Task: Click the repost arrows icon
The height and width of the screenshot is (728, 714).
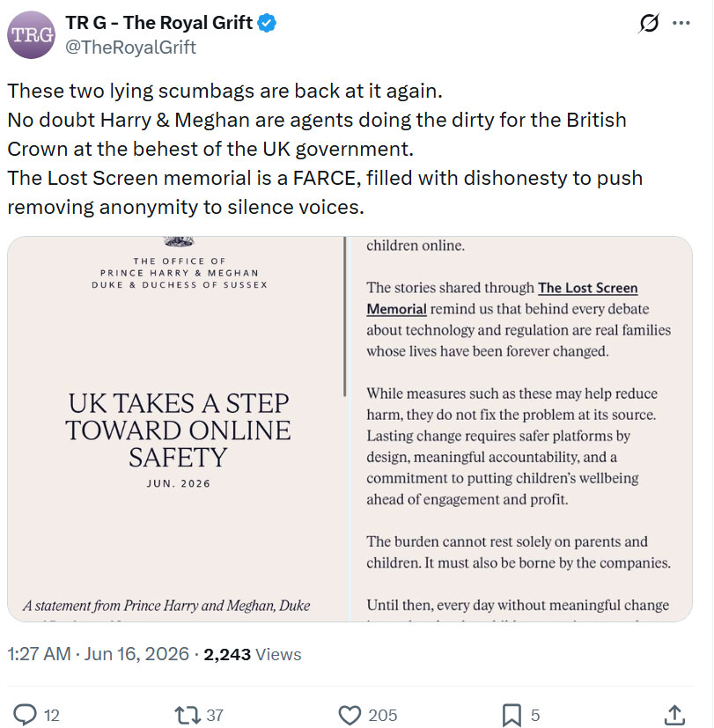Action: (188, 715)
